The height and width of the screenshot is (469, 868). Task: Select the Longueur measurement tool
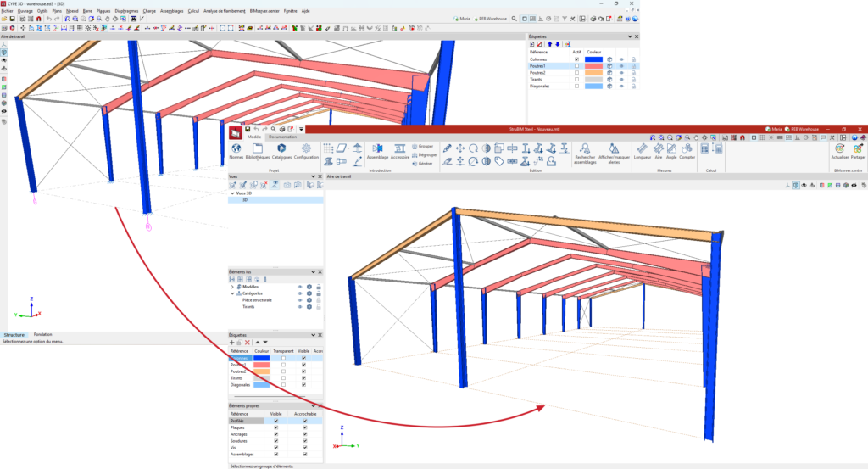(x=643, y=150)
